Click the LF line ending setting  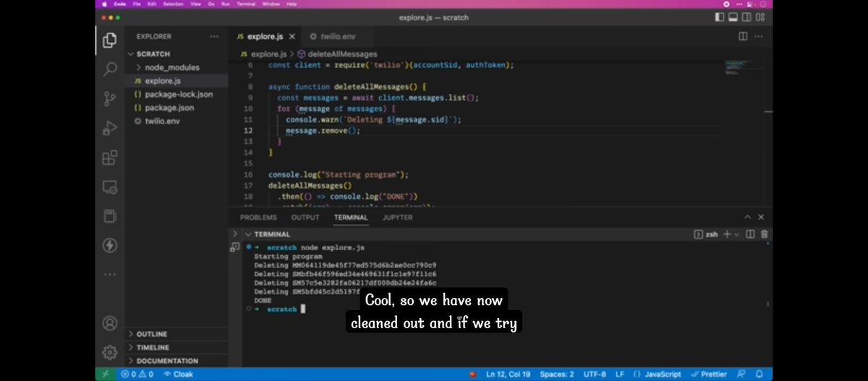tap(619, 374)
